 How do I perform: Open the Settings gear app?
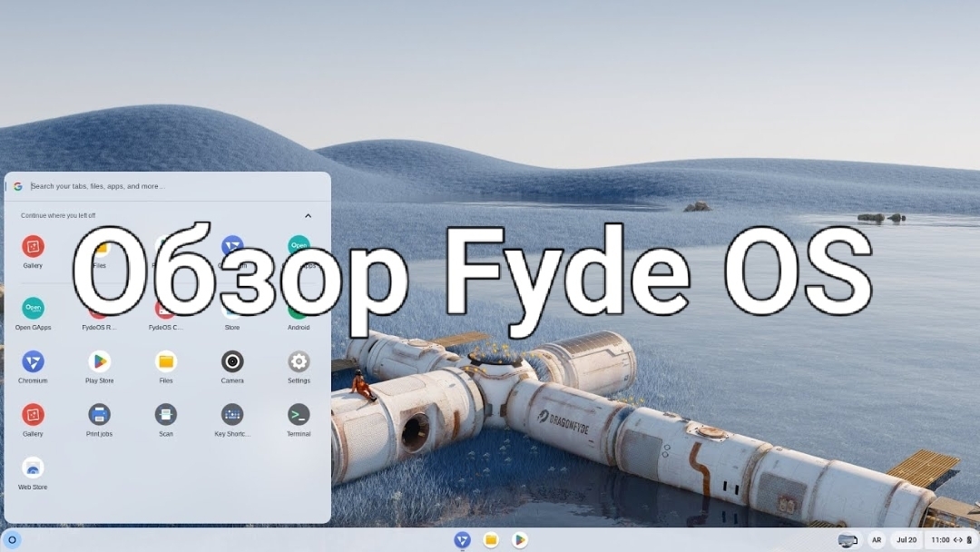(x=299, y=367)
